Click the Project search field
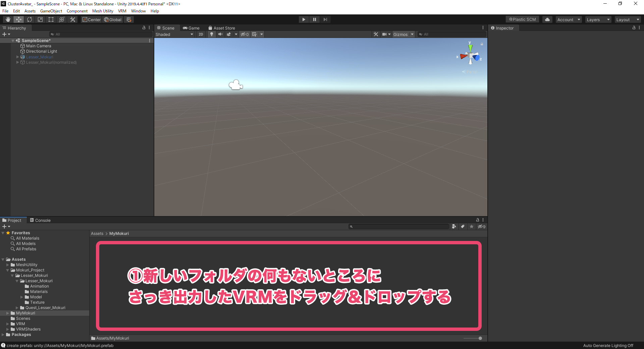Image resolution: width=644 pixels, height=349 pixels. 398,226
